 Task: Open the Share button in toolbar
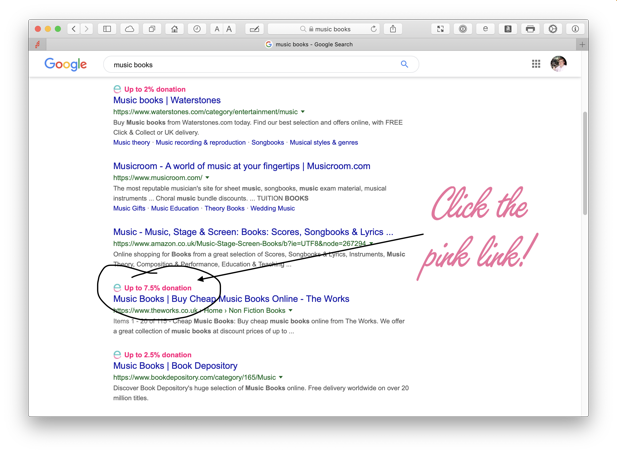pos(393,29)
